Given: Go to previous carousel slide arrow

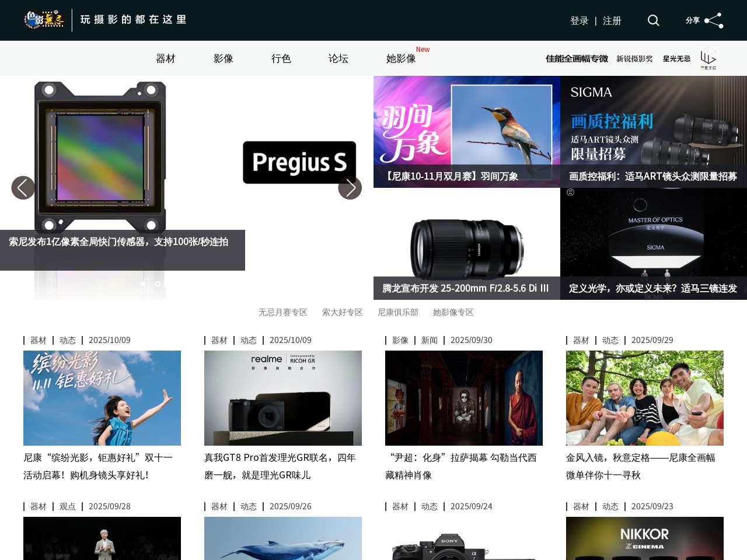Looking at the screenshot, I should coord(23,188).
